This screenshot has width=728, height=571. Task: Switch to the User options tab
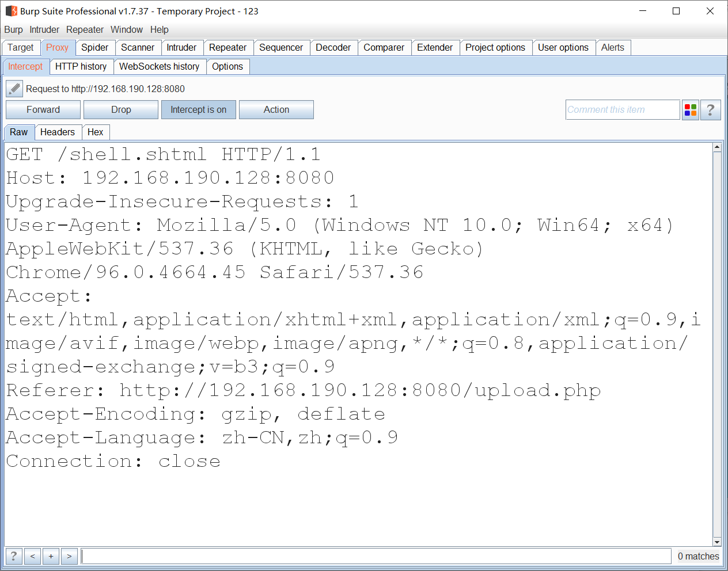coord(563,48)
